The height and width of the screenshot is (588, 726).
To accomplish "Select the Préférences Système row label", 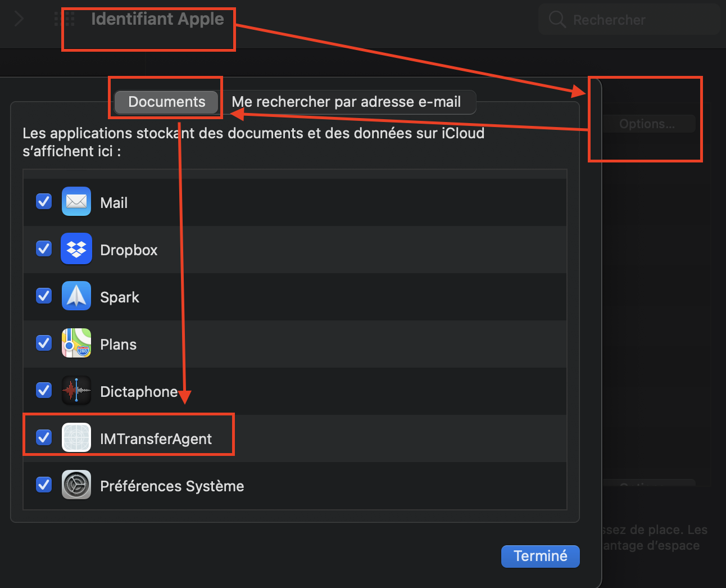I will (172, 486).
